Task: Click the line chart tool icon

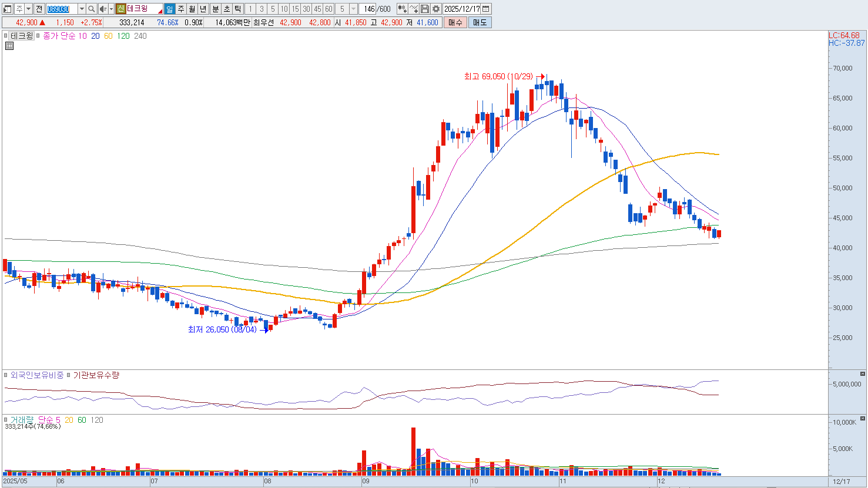Action: click(414, 9)
